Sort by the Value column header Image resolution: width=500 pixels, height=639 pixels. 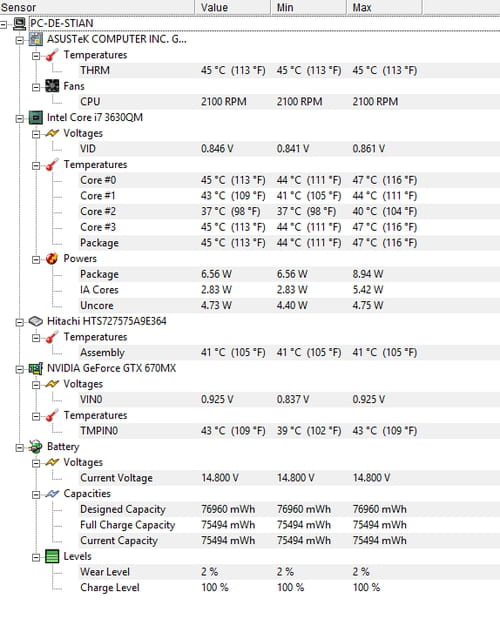coord(233,7)
